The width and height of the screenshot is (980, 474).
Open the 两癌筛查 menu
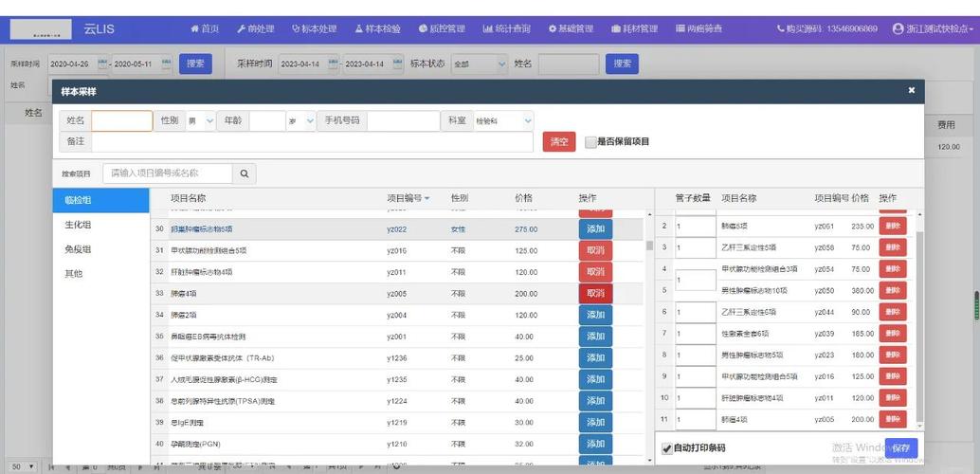(699, 28)
